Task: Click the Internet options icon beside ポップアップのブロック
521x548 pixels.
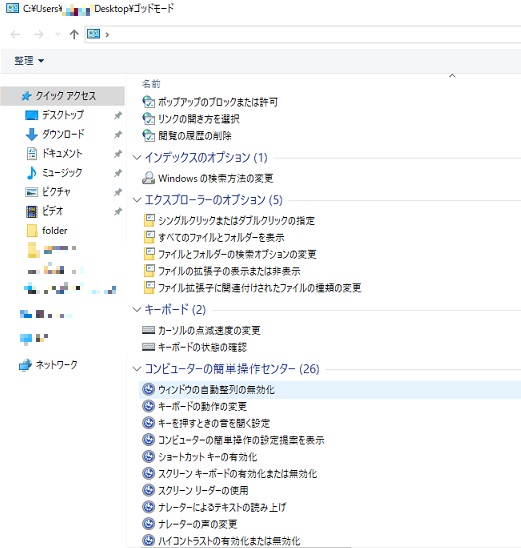Action: (149, 102)
